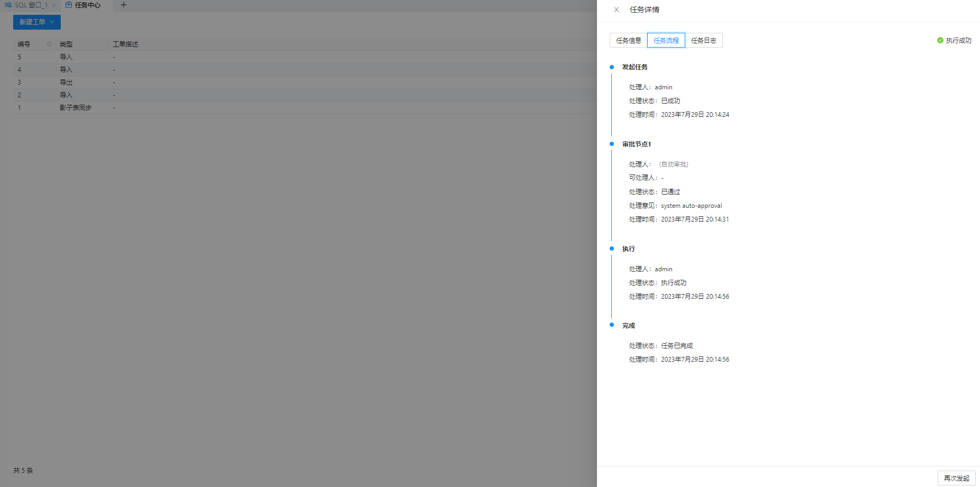Screen dimensions: 980x487
Task: Click the SQL window tab icon
Action: (8, 5)
